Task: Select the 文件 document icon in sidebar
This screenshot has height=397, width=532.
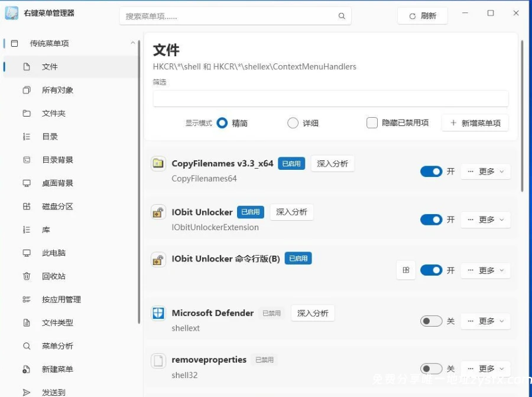Action: click(x=27, y=67)
